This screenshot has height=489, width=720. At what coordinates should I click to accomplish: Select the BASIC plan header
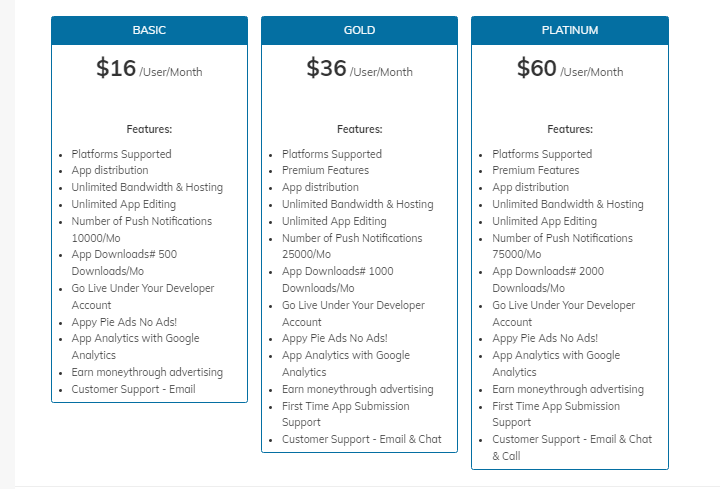149,30
